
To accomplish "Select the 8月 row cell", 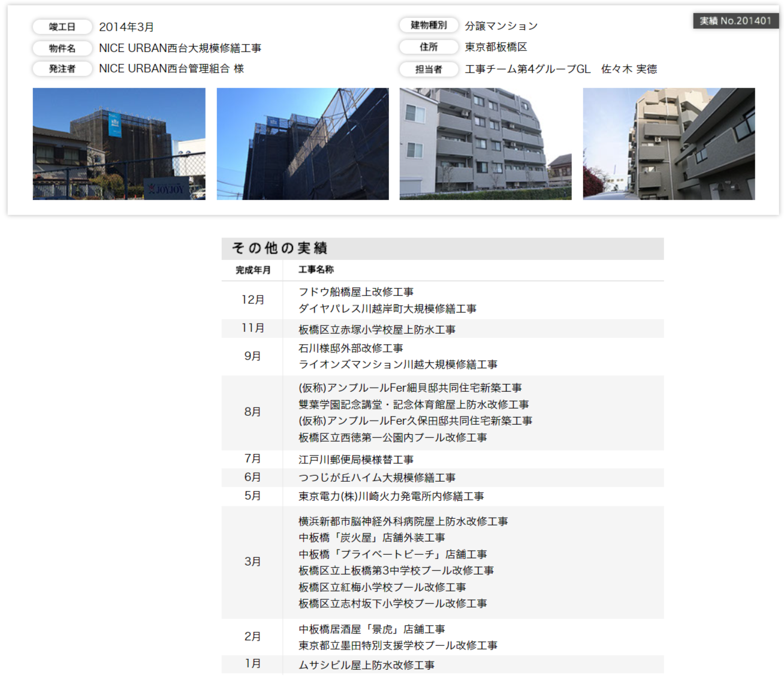I will click(252, 412).
